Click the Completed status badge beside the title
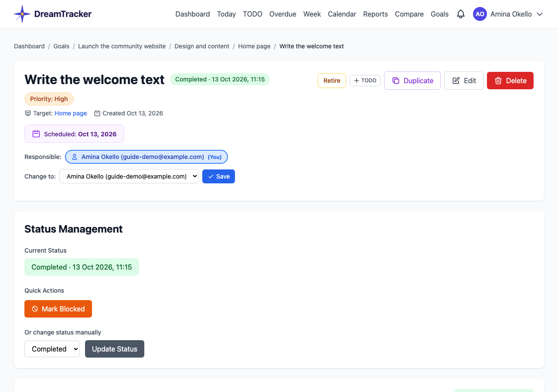558x392 pixels. (220, 79)
